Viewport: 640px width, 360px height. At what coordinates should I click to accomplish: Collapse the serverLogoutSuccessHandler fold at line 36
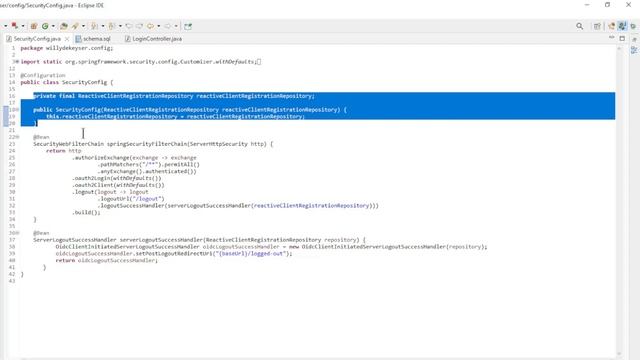click(x=17, y=233)
